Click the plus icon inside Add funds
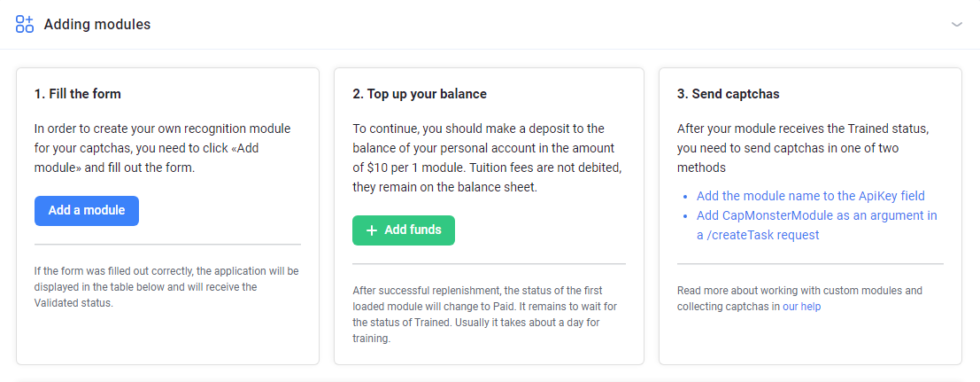This screenshot has height=382, width=980. pos(371,230)
